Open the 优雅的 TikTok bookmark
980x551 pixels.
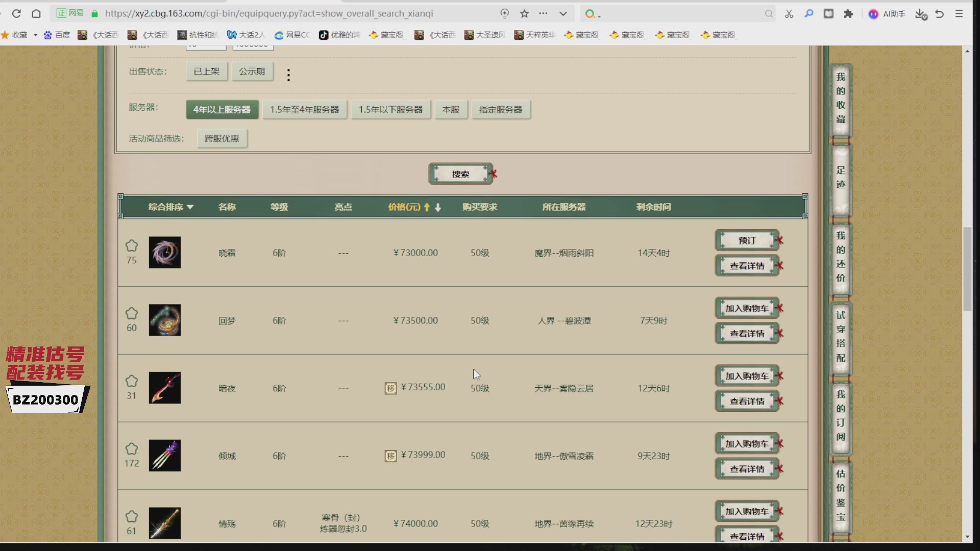(x=339, y=35)
